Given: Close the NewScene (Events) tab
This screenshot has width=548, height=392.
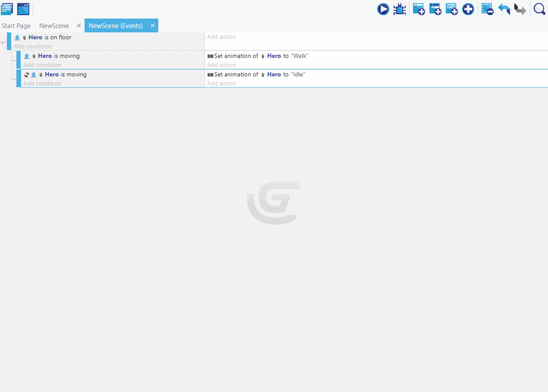Looking at the screenshot, I should (x=153, y=26).
